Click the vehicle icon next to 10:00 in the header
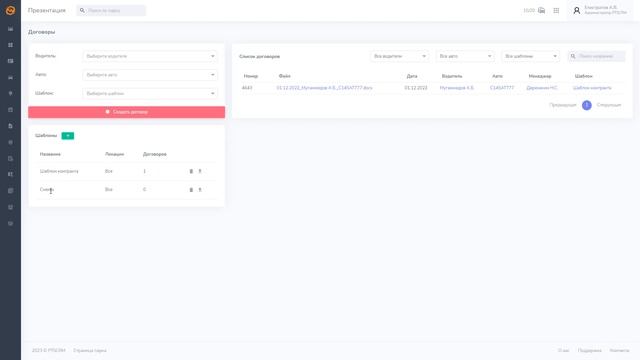Viewport: 640px width, 360px height. pyautogui.click(x=541, y=10)
